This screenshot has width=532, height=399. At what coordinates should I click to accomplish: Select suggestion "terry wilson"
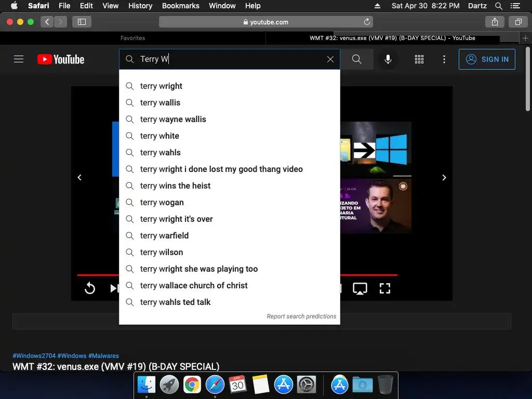pyautogui.click(x=230, y=252)
